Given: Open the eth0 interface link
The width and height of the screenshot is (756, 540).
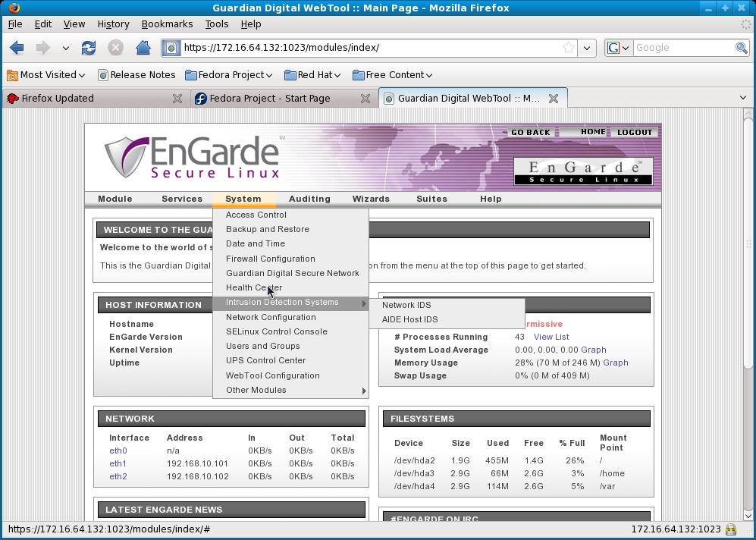Looking at the screenshot, I should [x=118, y=451].
